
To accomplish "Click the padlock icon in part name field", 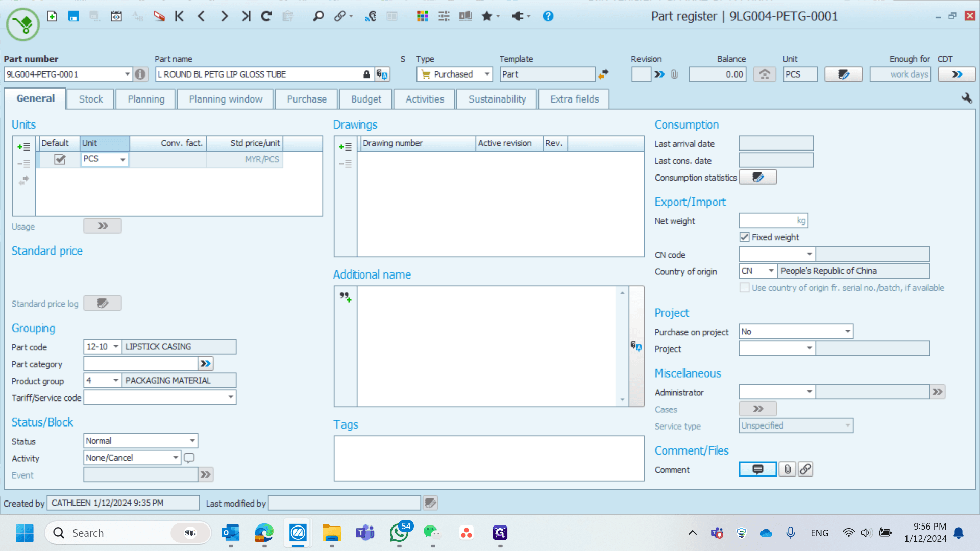I will tap(366, 74).
